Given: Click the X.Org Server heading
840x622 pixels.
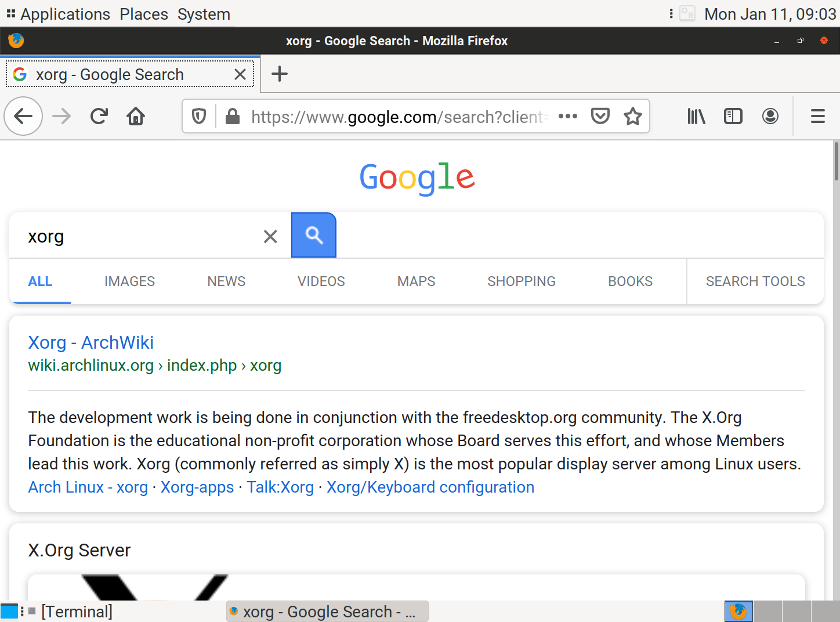Looking at the screenshot, I should pos(79,550).
